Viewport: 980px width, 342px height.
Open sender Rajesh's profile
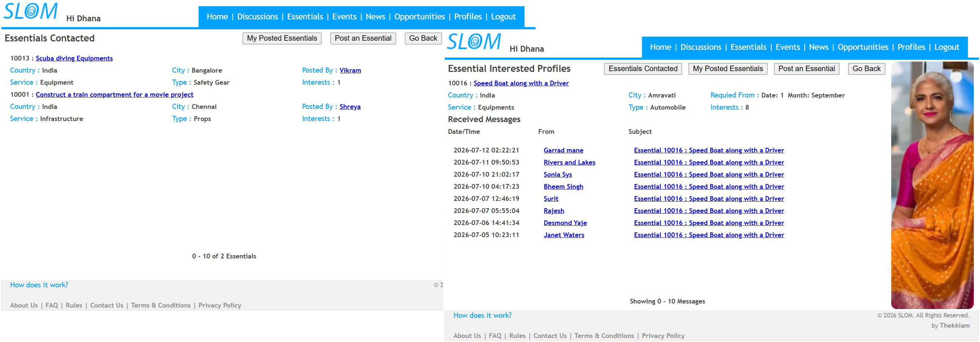click(554, 211)
